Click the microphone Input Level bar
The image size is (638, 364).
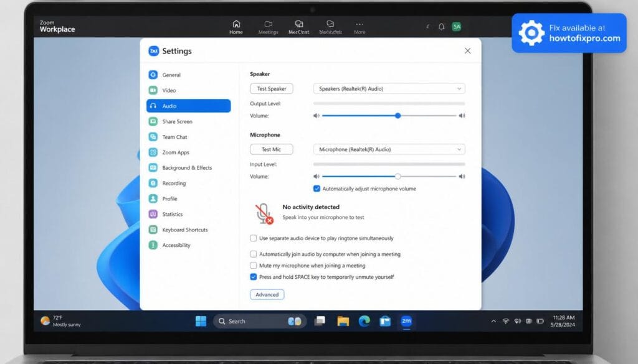click(389, 164)
